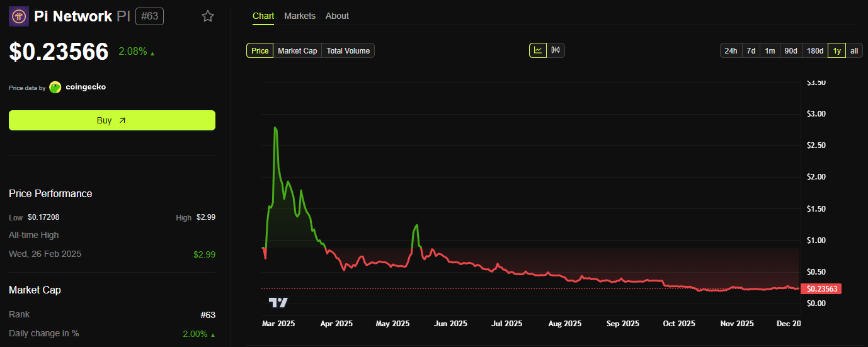Open the Markets tab
The image size is (868, 347).
coord(300,16)
